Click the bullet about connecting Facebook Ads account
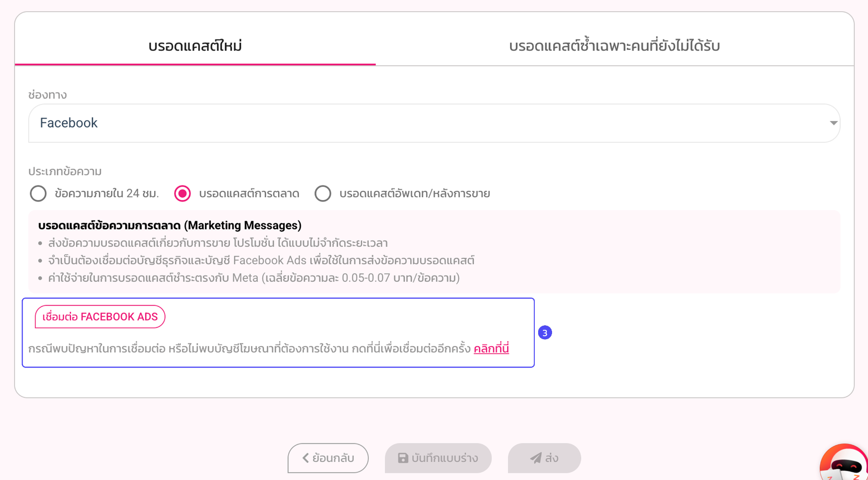Image resolution: width=868 pixels, height=480 pixels. coord(261,261)
